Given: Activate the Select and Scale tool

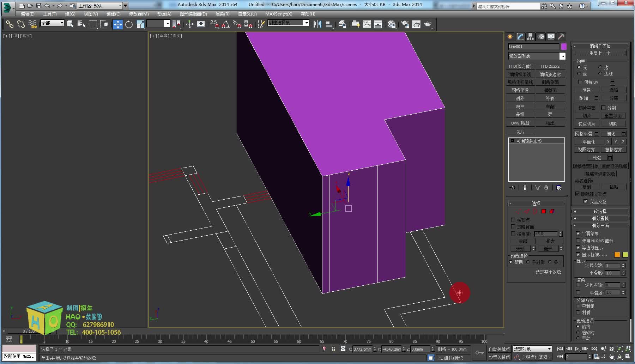Looking at the screenshot, I should click(x=140, y=24).
